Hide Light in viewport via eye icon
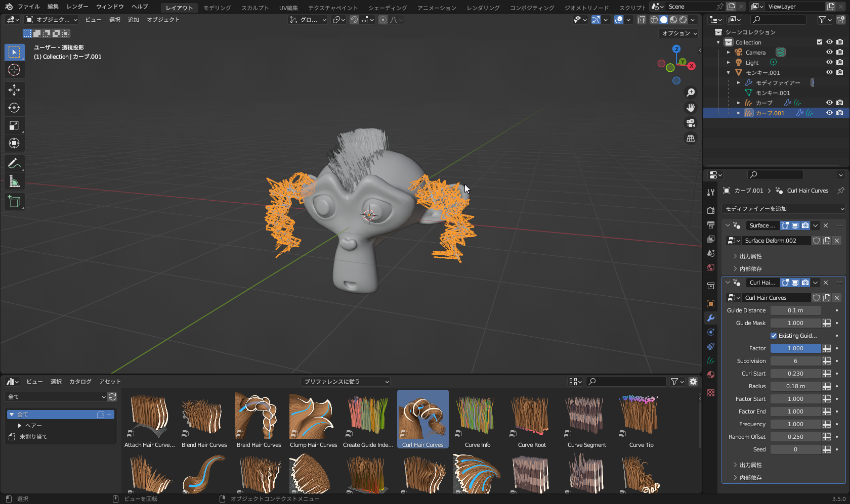The height and width of the screenshot is (504, 850). point(829,62)
